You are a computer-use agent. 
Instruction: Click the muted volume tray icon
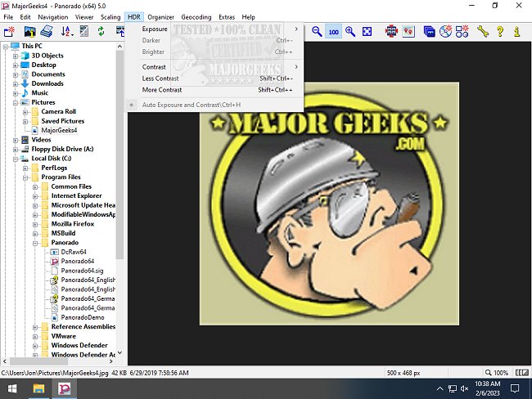click(x=465, y=388)
